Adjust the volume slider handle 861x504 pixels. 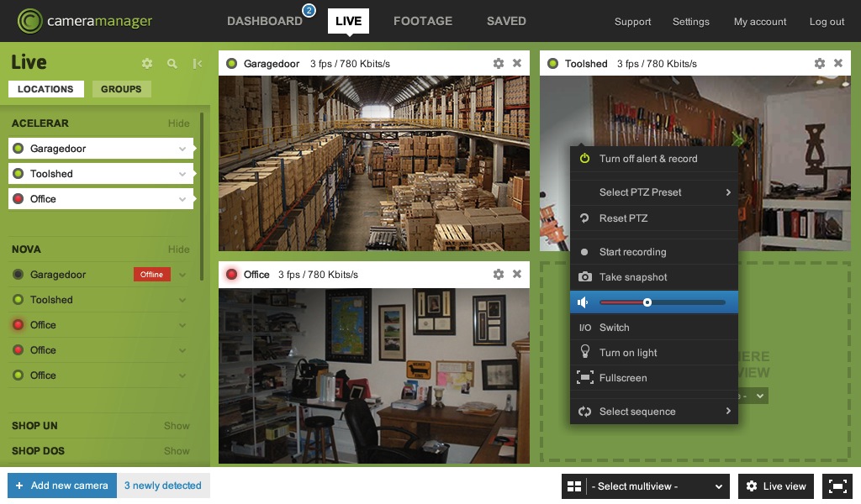[647, 302]
